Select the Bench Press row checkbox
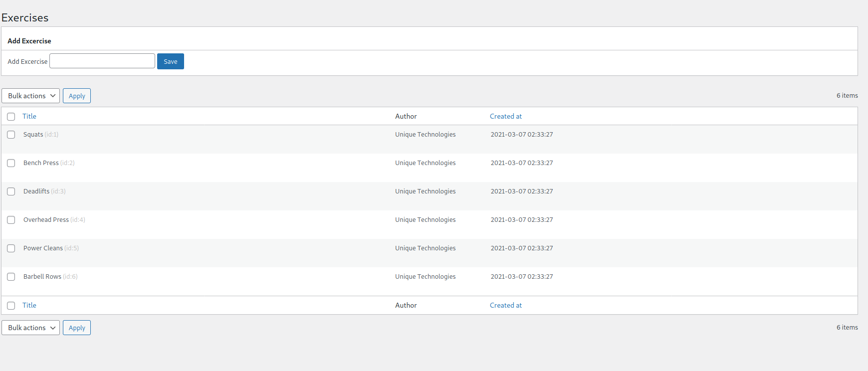 (11, 163)
